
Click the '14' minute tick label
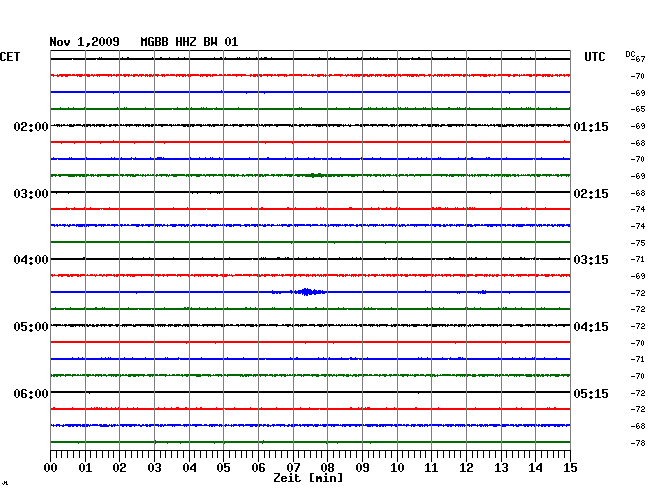click(x=535, y=468)
